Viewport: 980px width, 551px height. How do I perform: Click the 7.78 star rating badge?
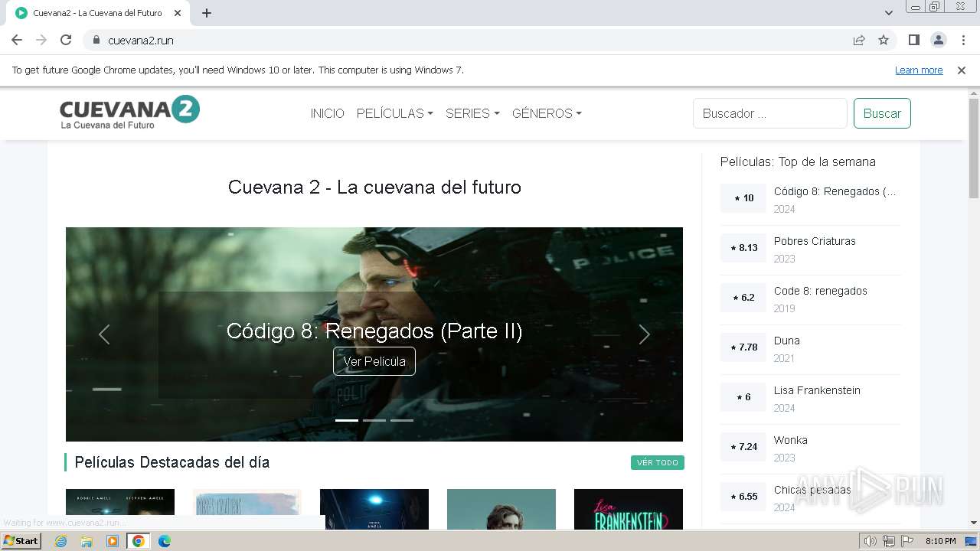tap(743, 347)
